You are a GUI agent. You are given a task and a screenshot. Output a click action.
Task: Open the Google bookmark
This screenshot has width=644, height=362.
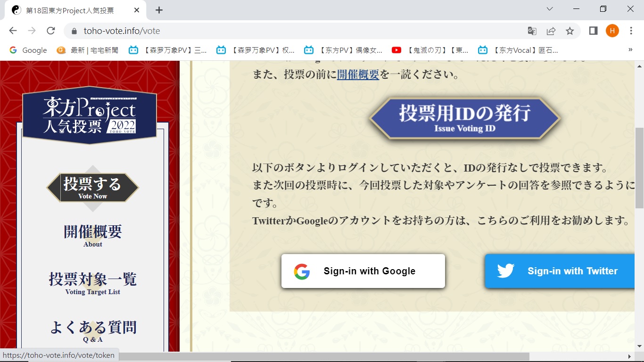pyautogui.click(x=28, y=50)
